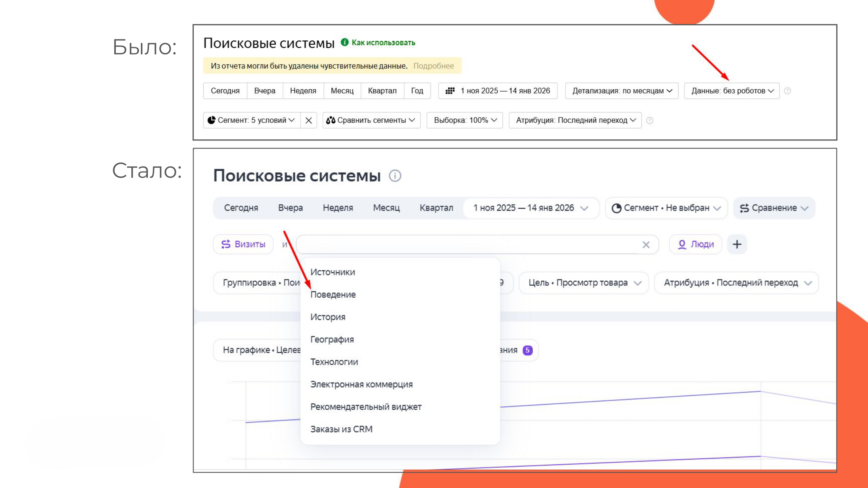Click the calendar icon in the date range picker

click(450, 90)
